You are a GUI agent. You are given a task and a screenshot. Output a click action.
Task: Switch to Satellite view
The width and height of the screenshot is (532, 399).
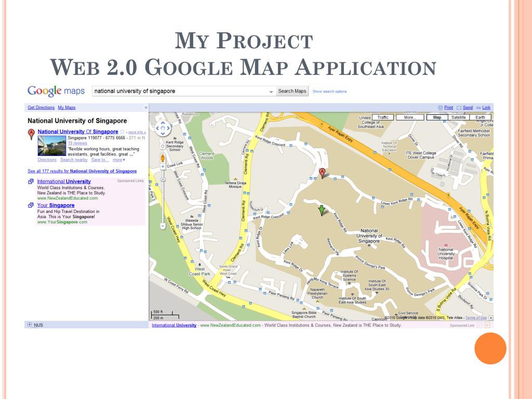pyautogui.click(x=458, y=117)
